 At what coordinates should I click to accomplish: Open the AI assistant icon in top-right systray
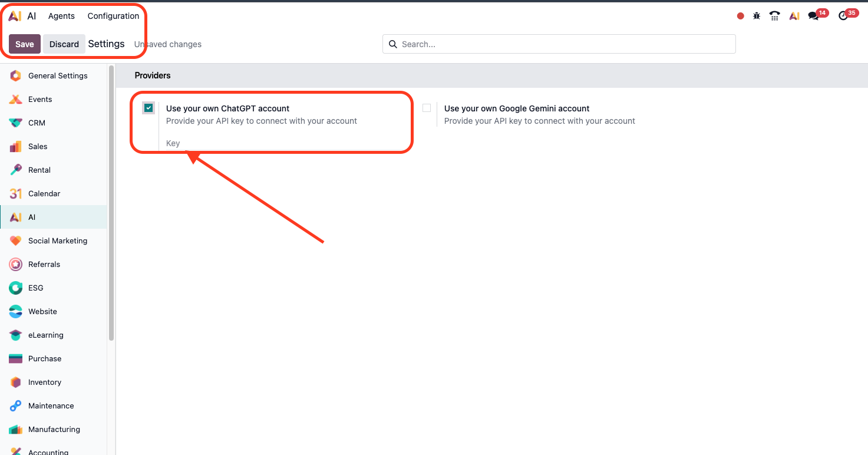pyautogui.click(x=794, y=16)
